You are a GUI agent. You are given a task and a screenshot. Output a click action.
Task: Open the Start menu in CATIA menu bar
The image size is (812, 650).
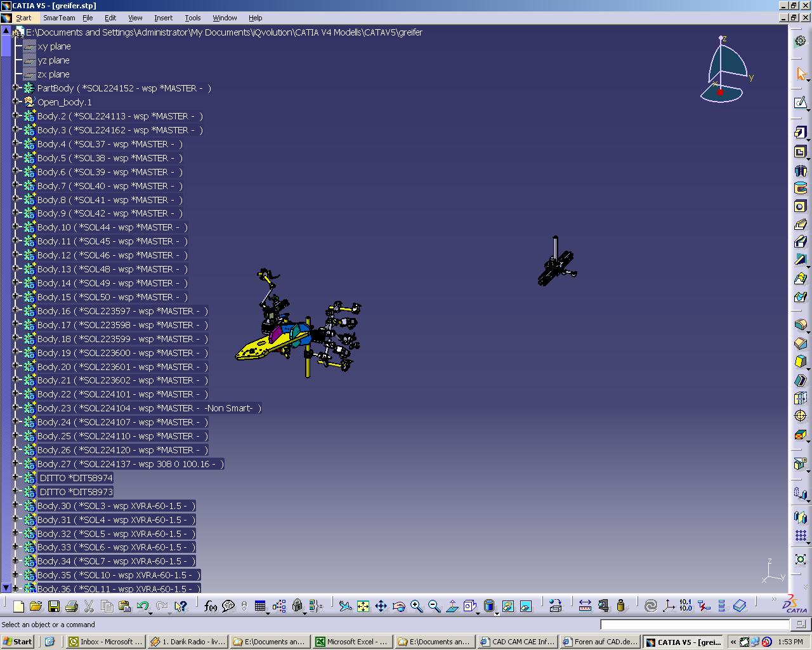pyautogui.click(x=23, y=18)
